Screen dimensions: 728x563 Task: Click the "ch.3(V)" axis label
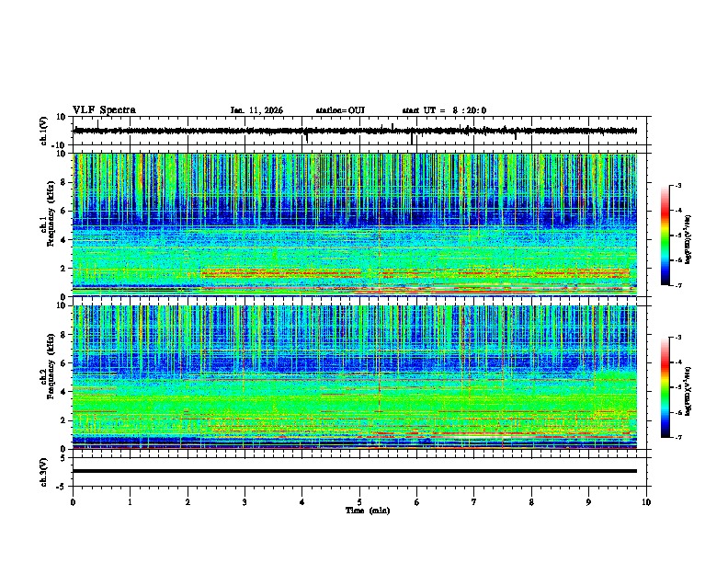click(44, 473)
